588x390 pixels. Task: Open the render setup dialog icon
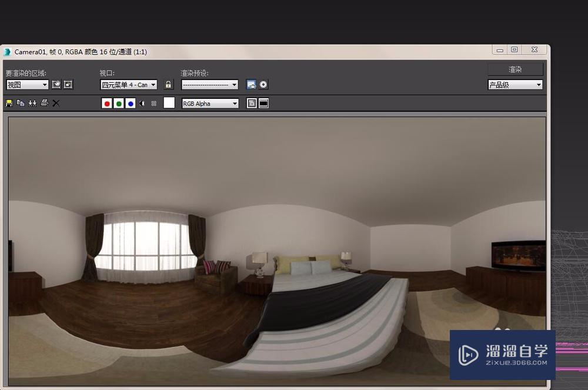pos(251,84)
